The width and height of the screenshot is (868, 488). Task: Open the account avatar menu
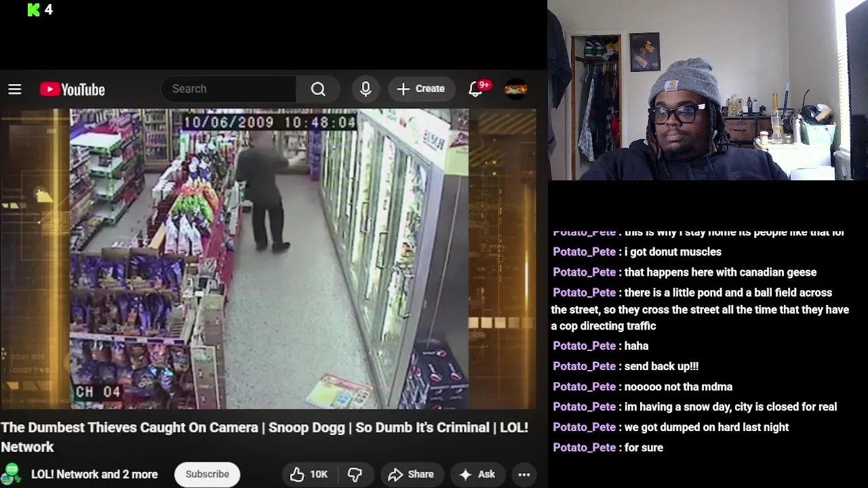point(516,89)
